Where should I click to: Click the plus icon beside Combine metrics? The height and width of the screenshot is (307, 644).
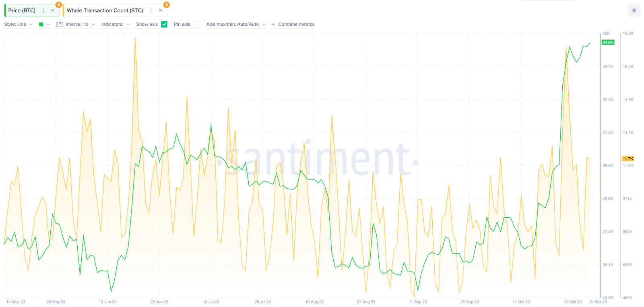click(274, 25)
